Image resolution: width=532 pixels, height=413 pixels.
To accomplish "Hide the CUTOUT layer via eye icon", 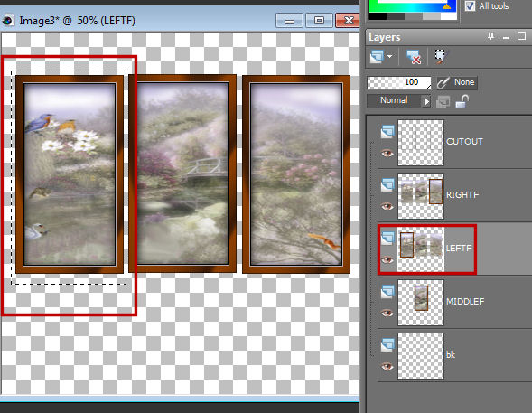I will tap(387, 154).
